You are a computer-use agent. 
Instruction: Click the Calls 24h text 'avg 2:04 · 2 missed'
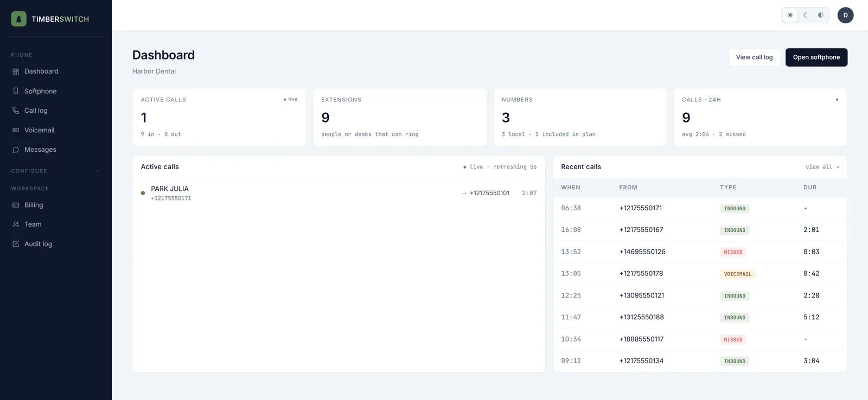tap(714, 134)
